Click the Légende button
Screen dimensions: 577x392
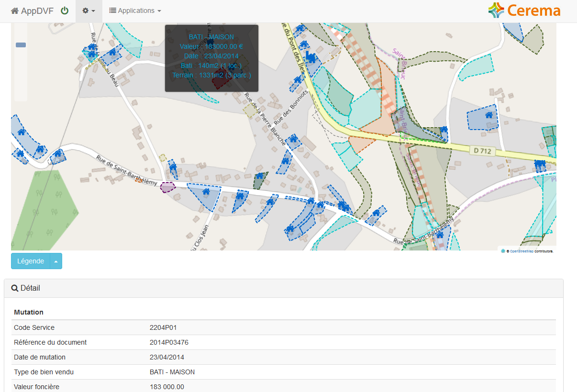31,261
